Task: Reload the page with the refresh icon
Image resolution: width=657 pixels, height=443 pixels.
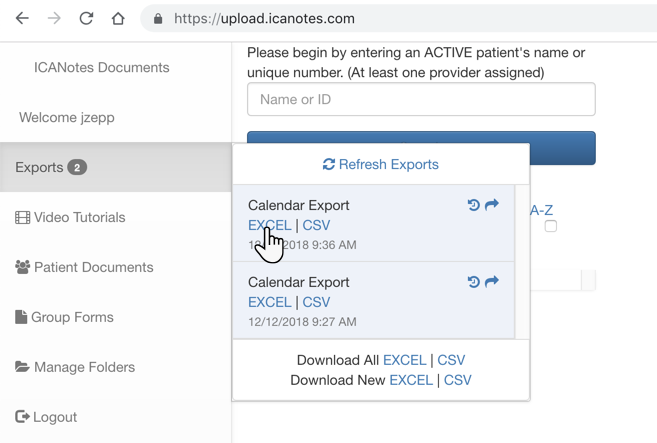Action: tap(86, 18)
